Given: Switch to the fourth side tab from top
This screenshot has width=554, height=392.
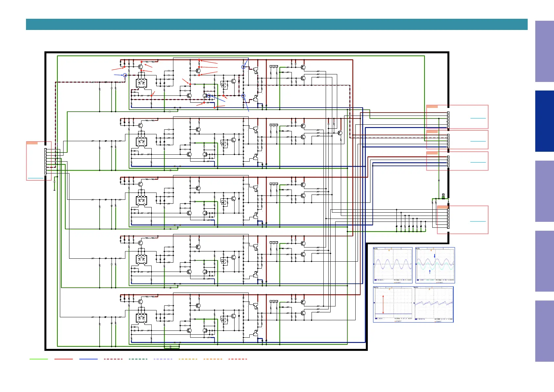Looking at the screenshot, I should pos(544,261).
